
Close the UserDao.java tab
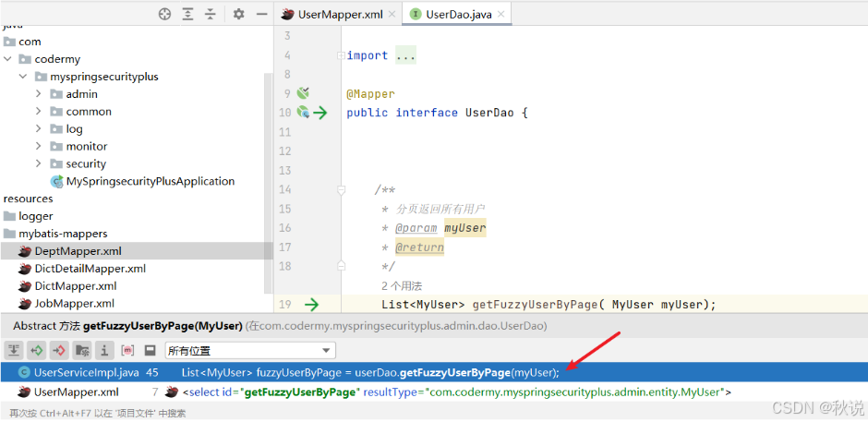click(501, 15)
